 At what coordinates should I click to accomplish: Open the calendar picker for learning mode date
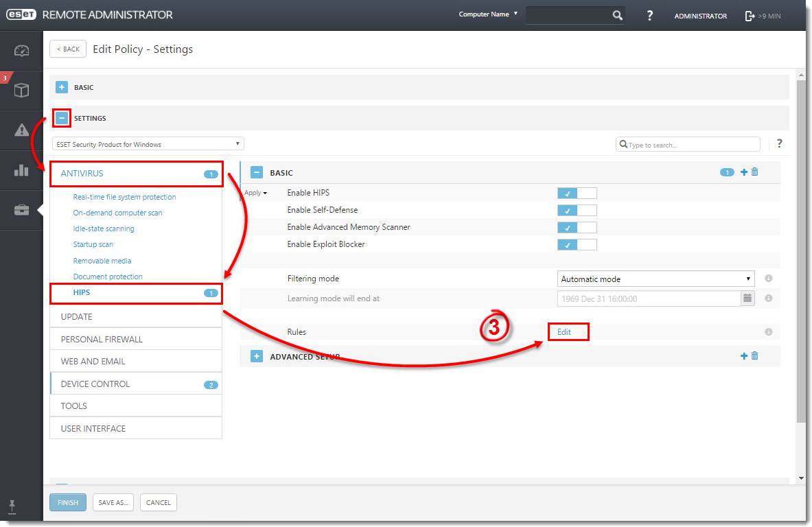coord(747,298)
